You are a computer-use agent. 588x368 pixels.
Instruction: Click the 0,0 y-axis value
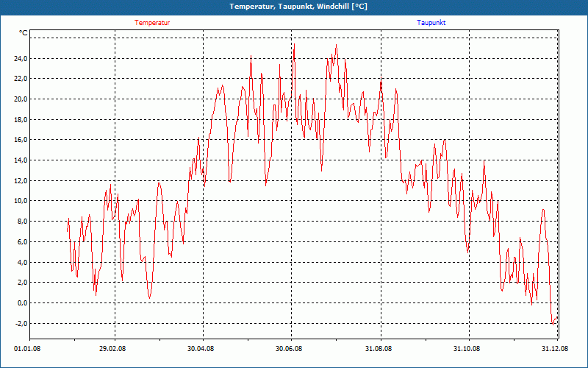coord(22,303)
